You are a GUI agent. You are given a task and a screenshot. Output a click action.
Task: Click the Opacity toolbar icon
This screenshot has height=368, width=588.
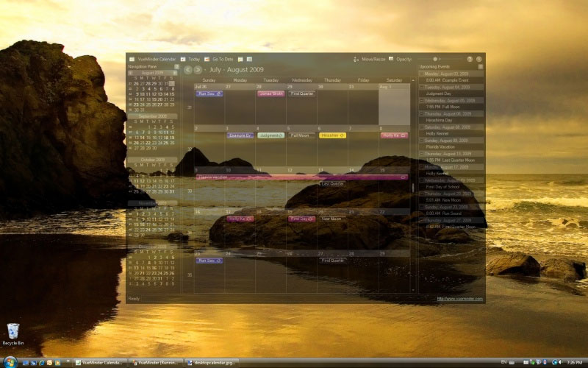tap(391, 59)
